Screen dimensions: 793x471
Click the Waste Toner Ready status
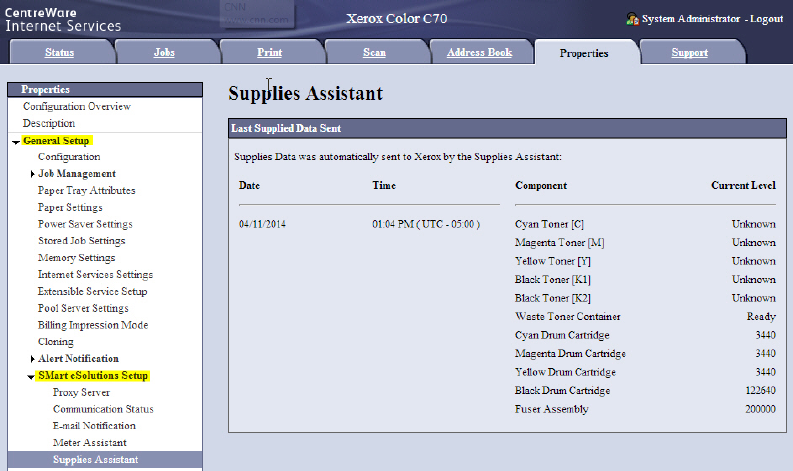coord(761,317)
